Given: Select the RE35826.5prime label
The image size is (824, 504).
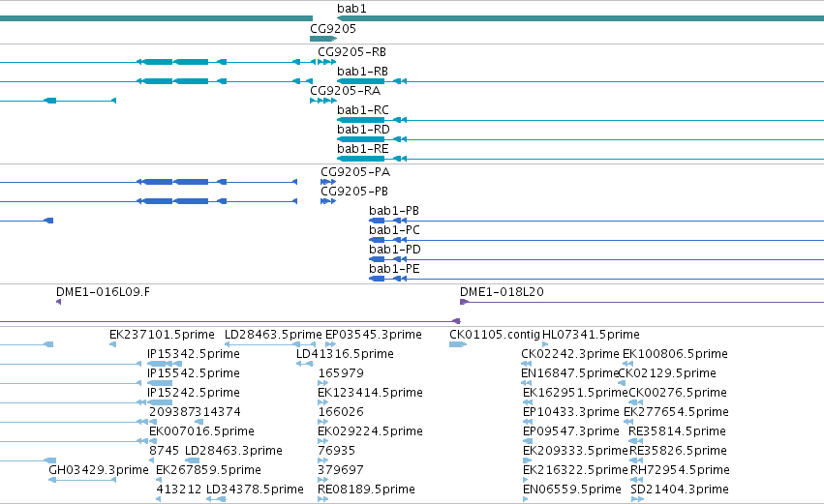Looking at the screenshot, I should [x=679, y=452].
